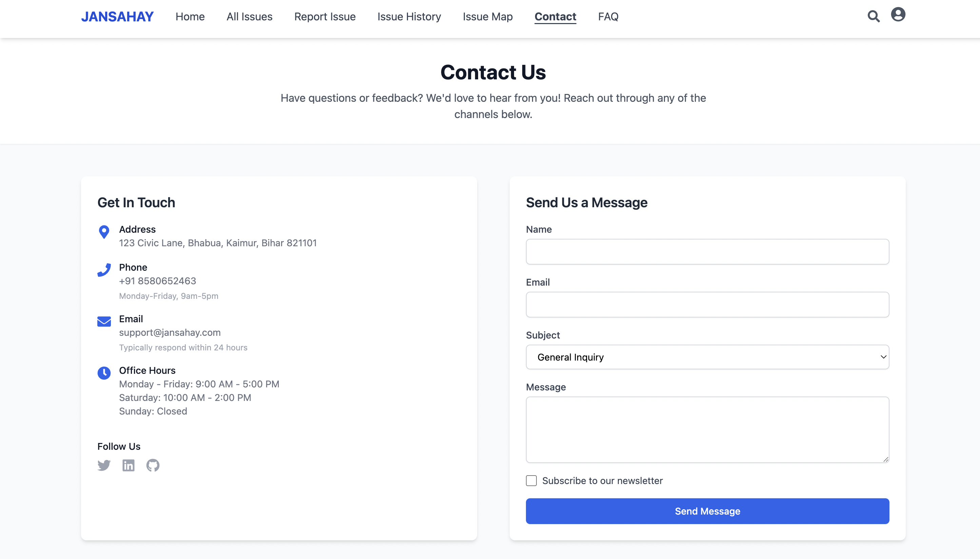Screen dimensions: 980x559
Task: Click the JANSAHAY logo link
Action: [x=117, y=17]
